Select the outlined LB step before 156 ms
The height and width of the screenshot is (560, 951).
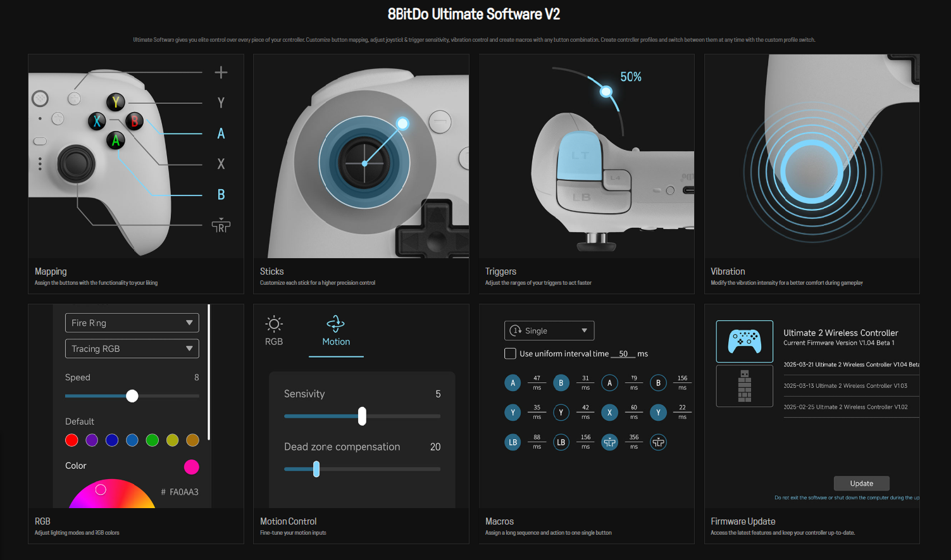click(x=561, y=442)
